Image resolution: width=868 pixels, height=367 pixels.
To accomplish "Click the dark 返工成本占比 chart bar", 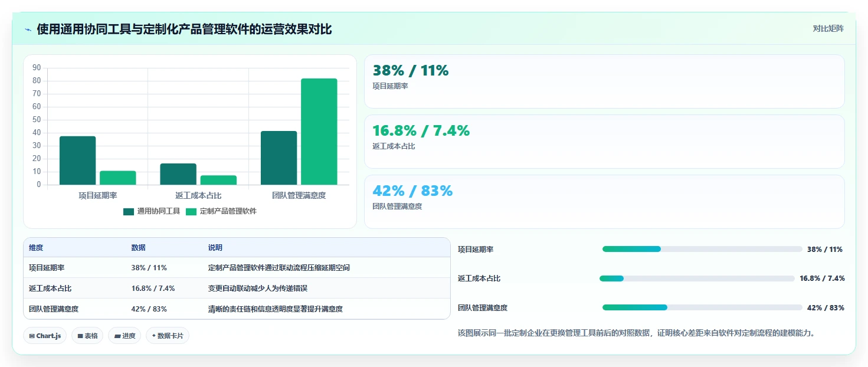I will 178,174.
